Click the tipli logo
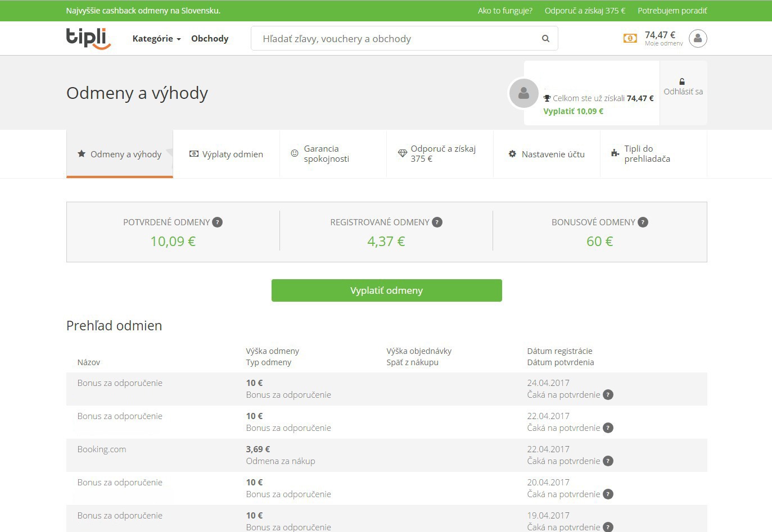Screen dimensions: 772x532 88,38
